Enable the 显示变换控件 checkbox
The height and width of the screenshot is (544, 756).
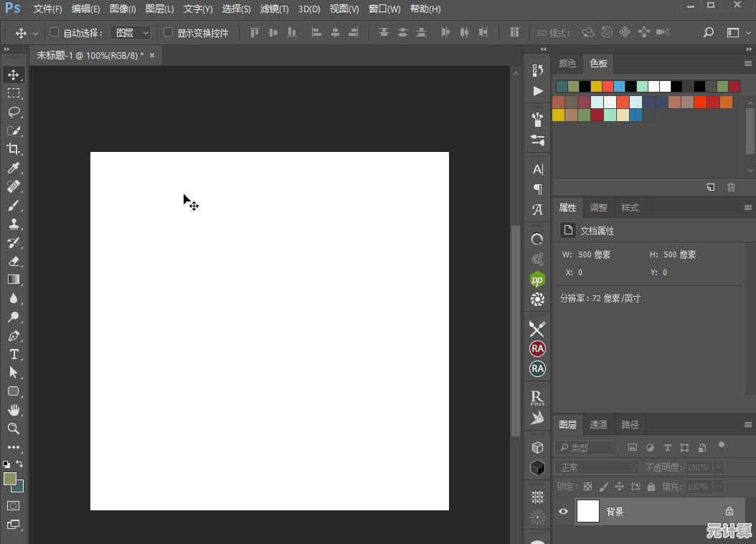(x=169, y=32)
